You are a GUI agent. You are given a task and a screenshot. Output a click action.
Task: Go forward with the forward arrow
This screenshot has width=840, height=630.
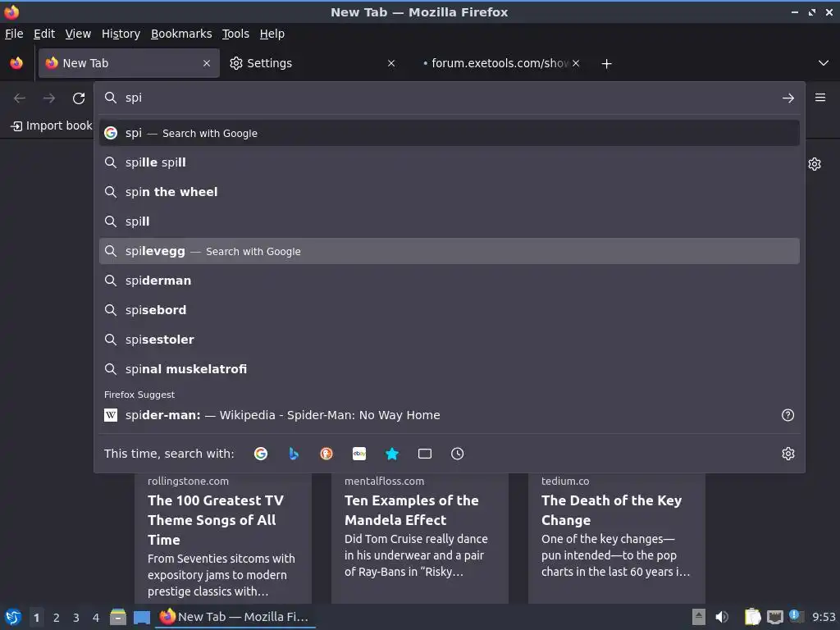click(49, 98)
